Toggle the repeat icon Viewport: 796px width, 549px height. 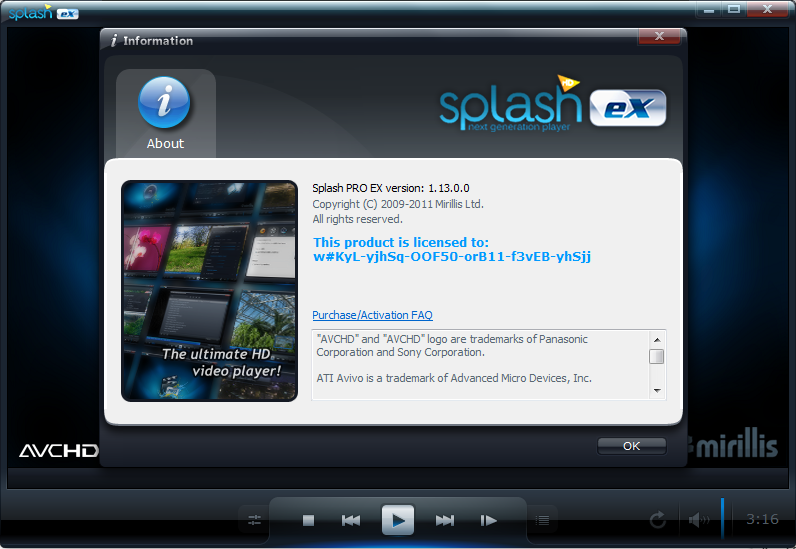(x=657, y=520)
